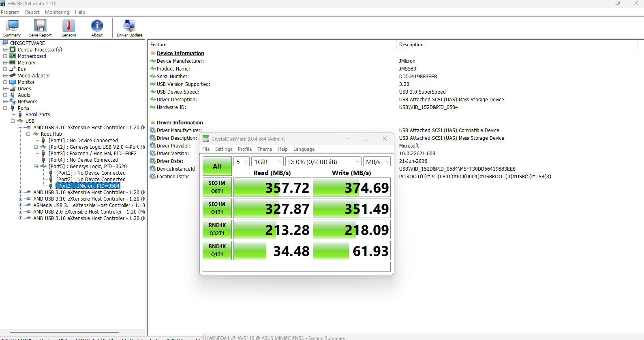Select Bus node in tree
Viewport: 644px width, 340px height.
[x=21, y=69]
